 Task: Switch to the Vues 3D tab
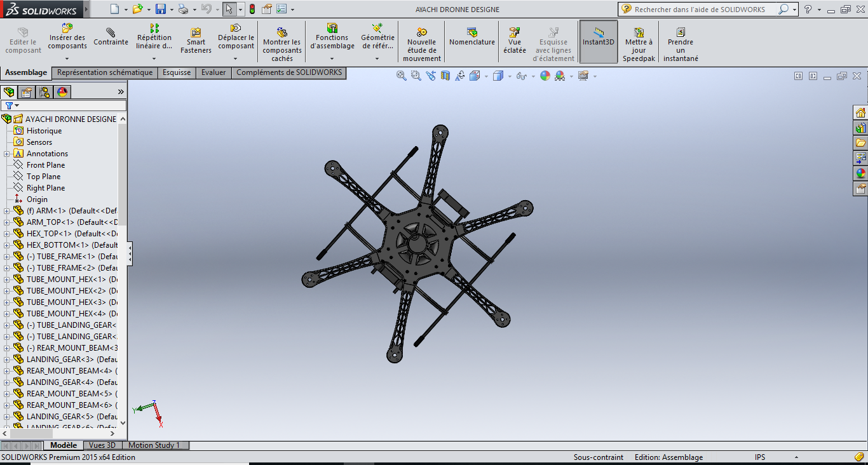pos(102,445)
